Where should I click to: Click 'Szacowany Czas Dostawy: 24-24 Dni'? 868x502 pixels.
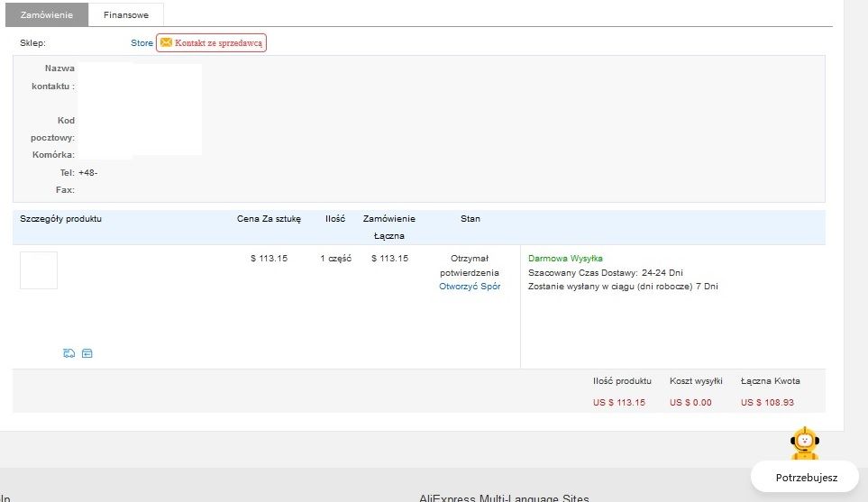click(x=606, y=272)
